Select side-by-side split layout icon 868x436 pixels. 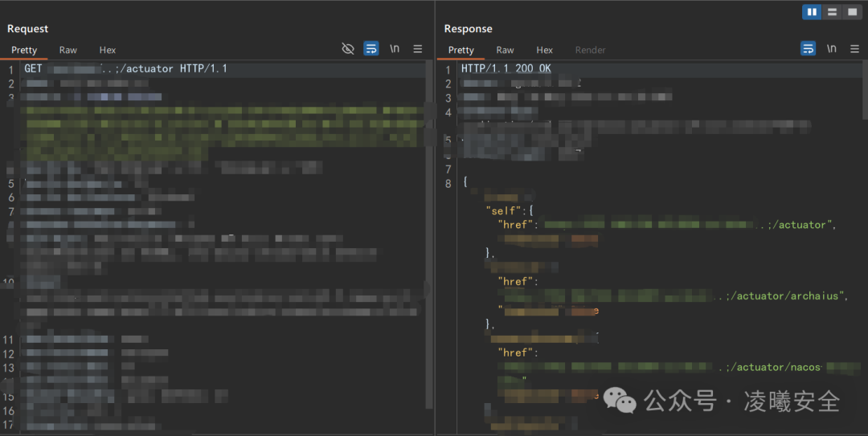pos(812,11)
